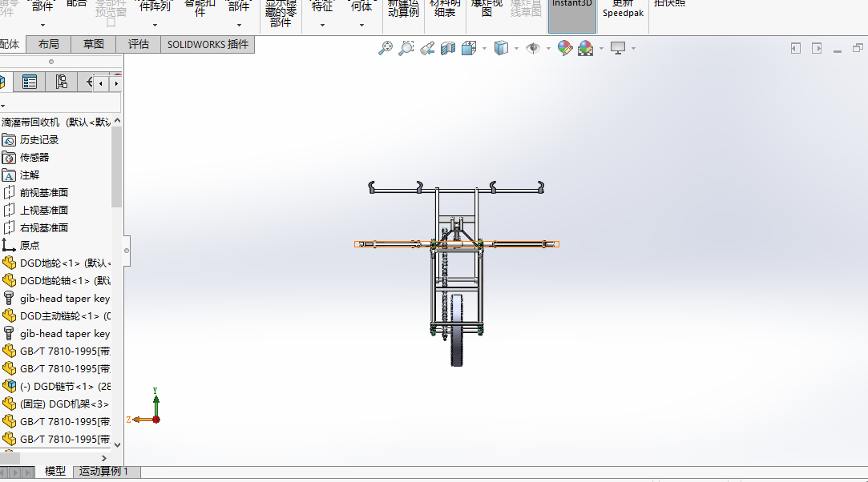The image size is (868, 482).
Task: Click the Apply Scene icon
Action: [x=585, y=49]
